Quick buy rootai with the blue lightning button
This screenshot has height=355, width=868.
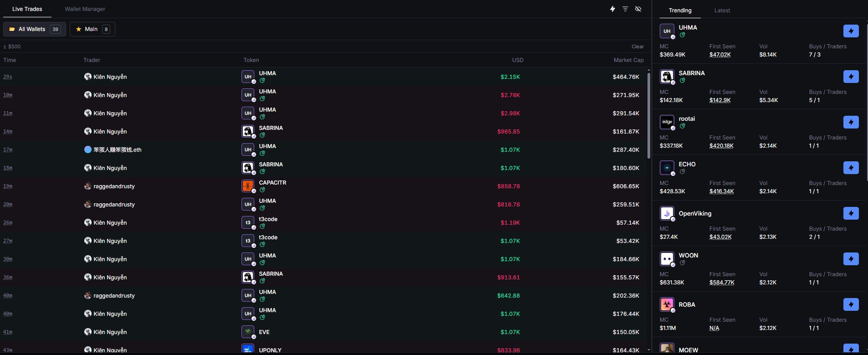click(x=851, y=122)
